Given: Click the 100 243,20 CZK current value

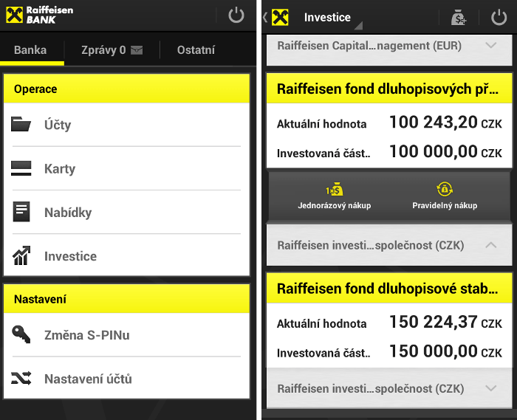Looking at the screenshot, I should point(445,123).
